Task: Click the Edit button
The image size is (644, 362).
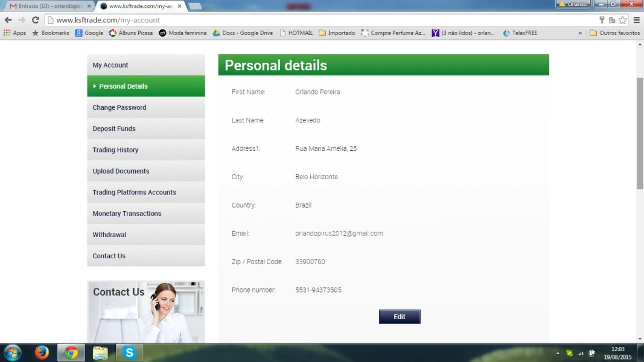Action: (399, 316)
